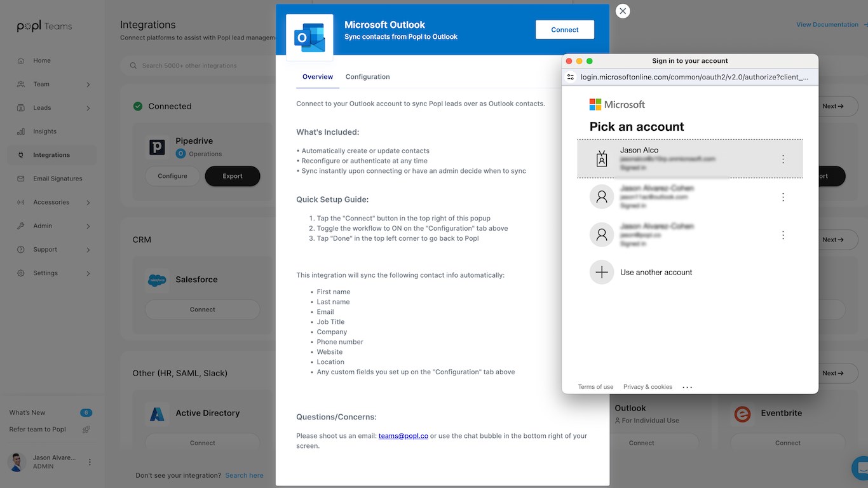Expand the Admin submenu chevron
868x488 pixels.
coord(88,226)
